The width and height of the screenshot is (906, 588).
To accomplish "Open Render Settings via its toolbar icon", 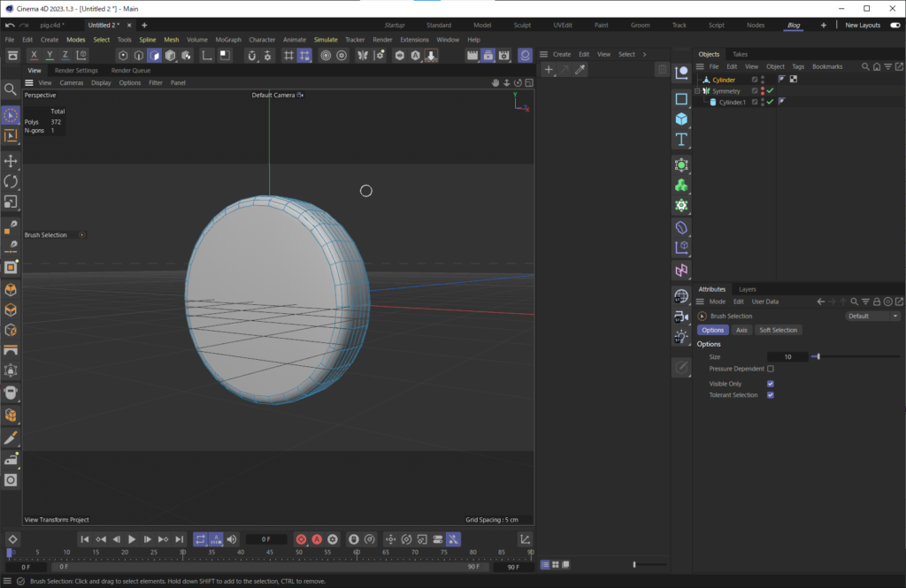I will tap(503, 56).
